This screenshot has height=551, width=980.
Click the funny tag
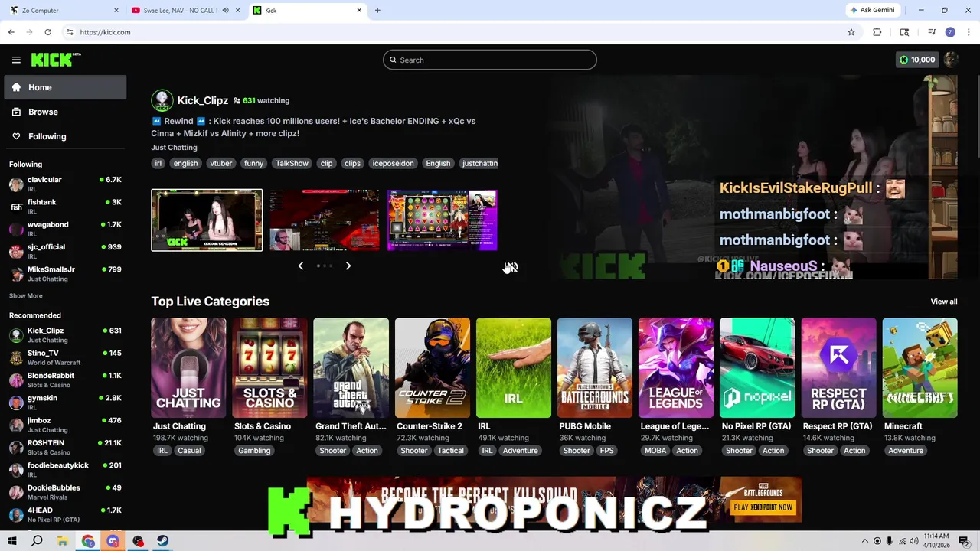[253, 163]
